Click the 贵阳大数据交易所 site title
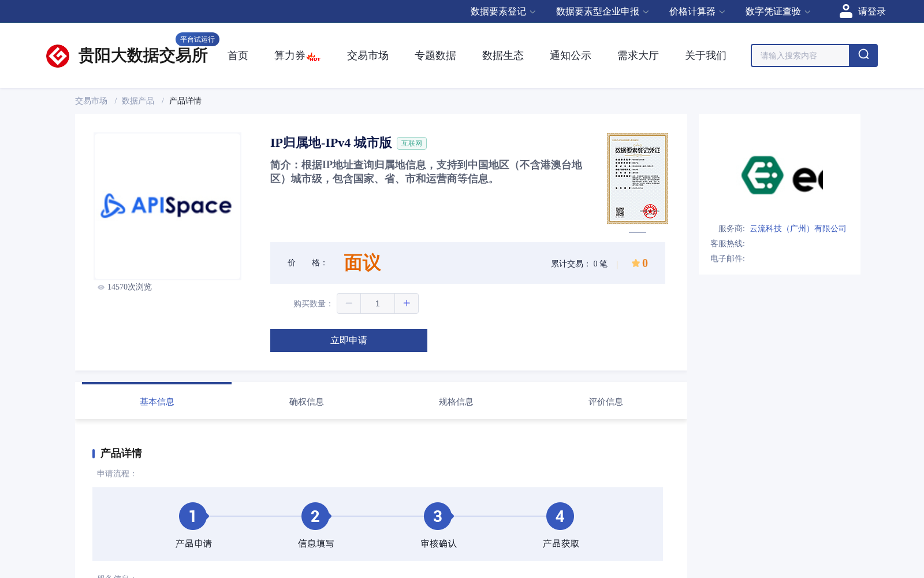This screenshot has height=578, width=924. [143, 55]
